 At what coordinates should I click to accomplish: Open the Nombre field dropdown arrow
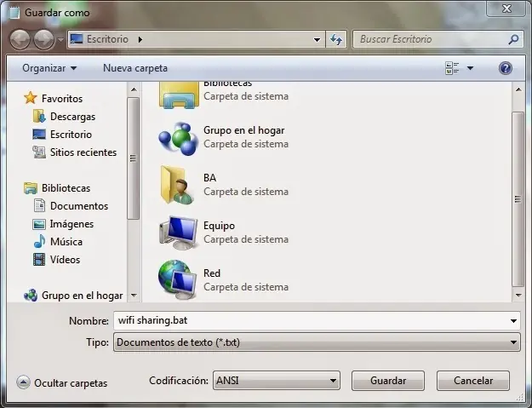[x=513, y=321]
